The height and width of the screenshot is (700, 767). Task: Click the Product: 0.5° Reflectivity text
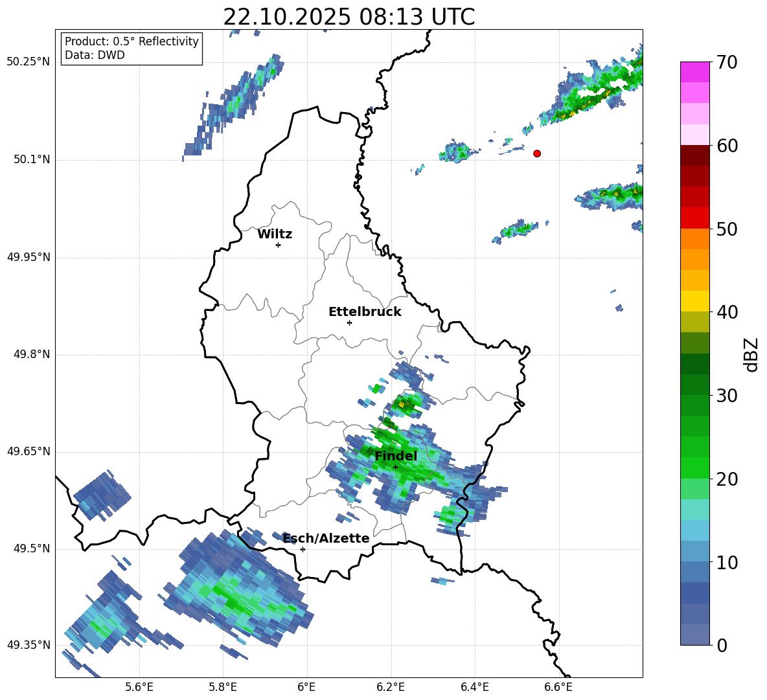(x=132, y=41)
